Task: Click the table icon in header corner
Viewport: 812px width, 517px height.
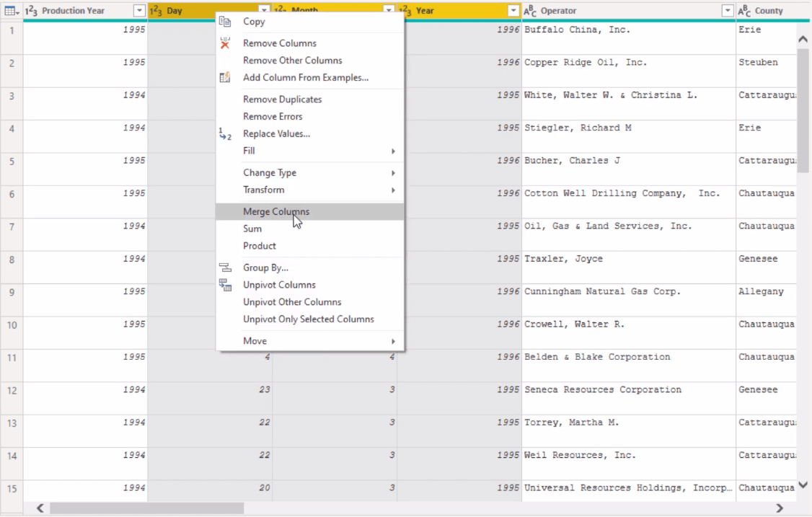Action: [12, 10]
